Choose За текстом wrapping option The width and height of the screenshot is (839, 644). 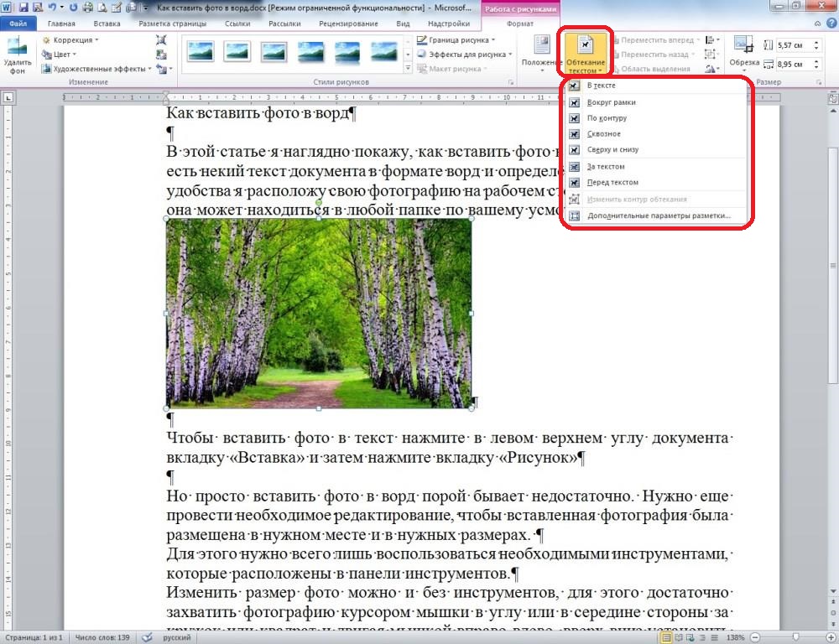(656, 167)
